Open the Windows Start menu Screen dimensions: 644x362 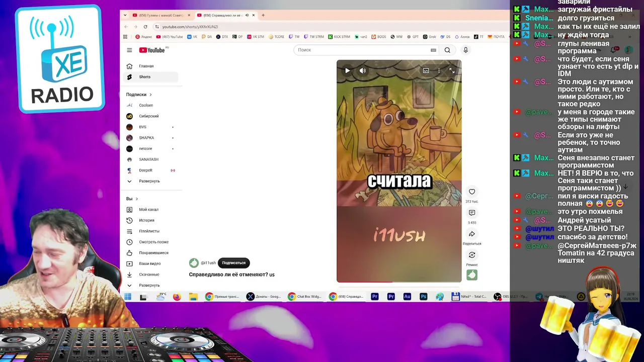[128, 297]
